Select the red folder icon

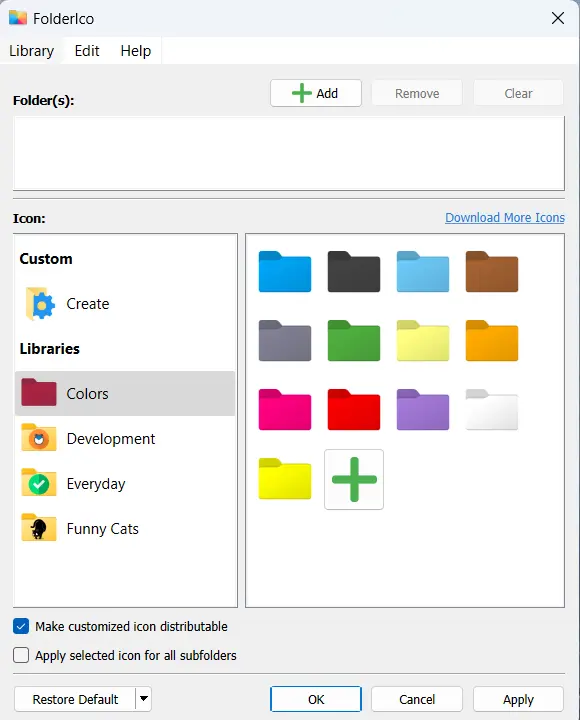[x=354, y=410]
